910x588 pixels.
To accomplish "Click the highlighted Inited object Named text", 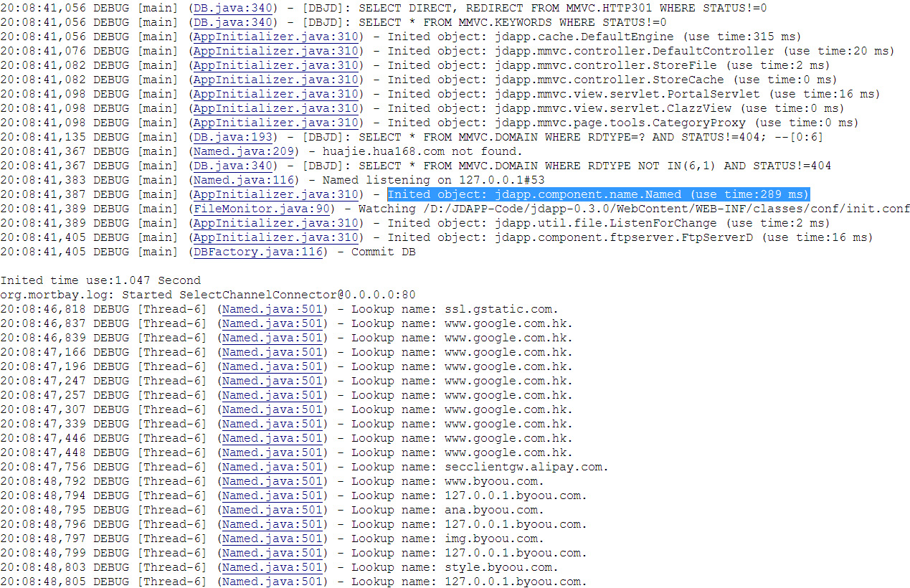I will coord(598,194).
